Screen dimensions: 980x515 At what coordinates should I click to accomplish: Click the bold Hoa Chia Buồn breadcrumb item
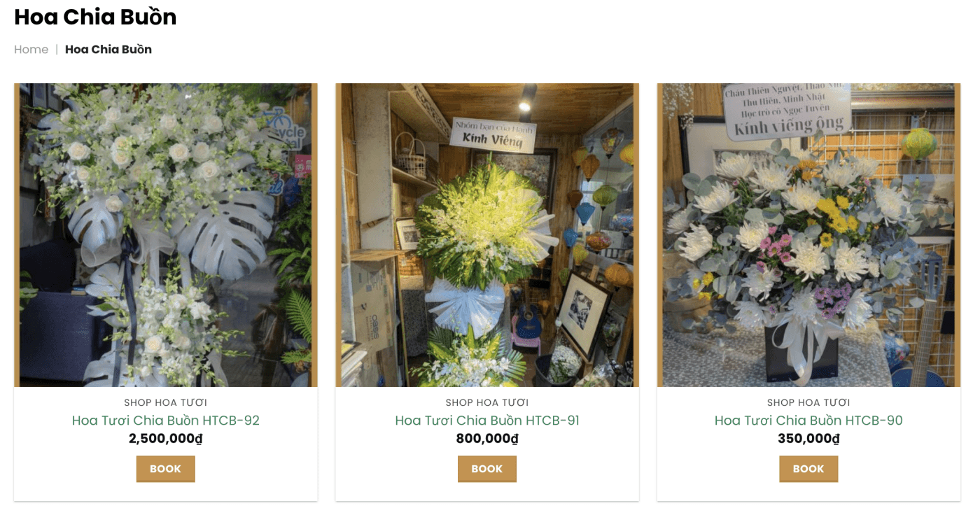108,50
